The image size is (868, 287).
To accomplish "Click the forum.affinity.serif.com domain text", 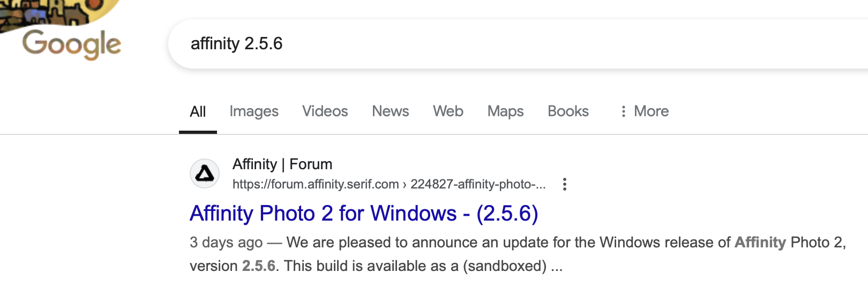I will pos(316,184).
